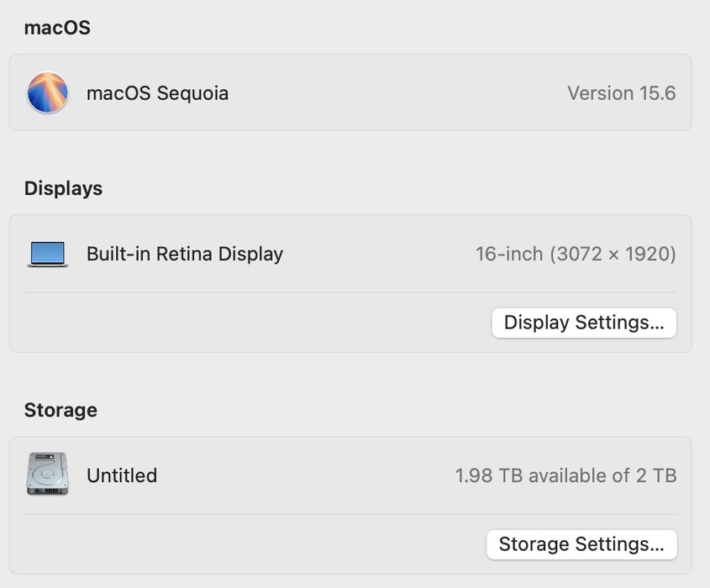This screenshot has width=710, height=588.
Task: Click empty space left of Display Settings button
Action: (252, 323)
